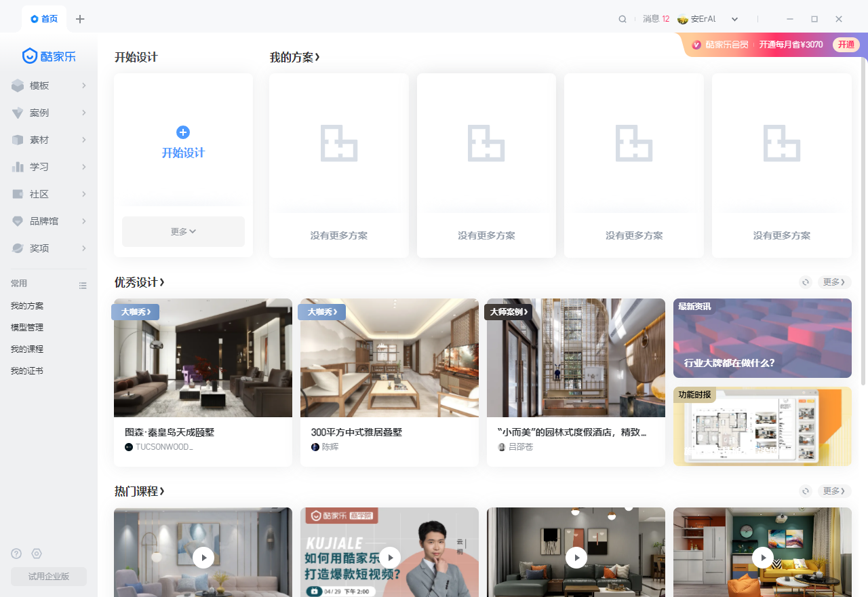Click the 酷家乐 logo in sidebar

(49, 56)
